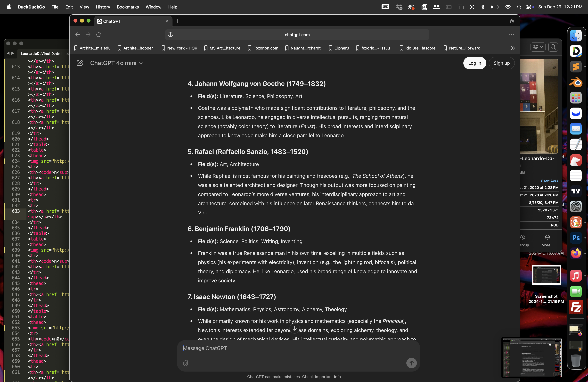
Task: Click the Creative Cloud menu bar icon
Action: 411,7
